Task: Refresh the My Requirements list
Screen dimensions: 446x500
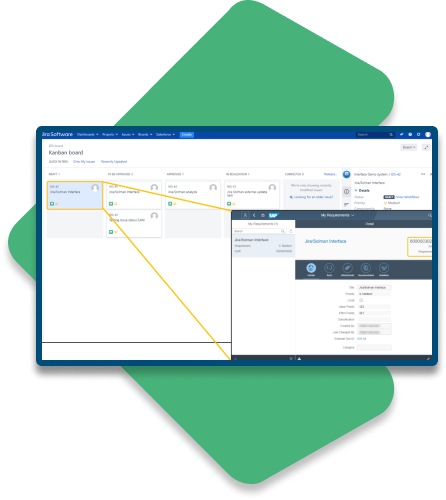Action: tap(291, 231)
